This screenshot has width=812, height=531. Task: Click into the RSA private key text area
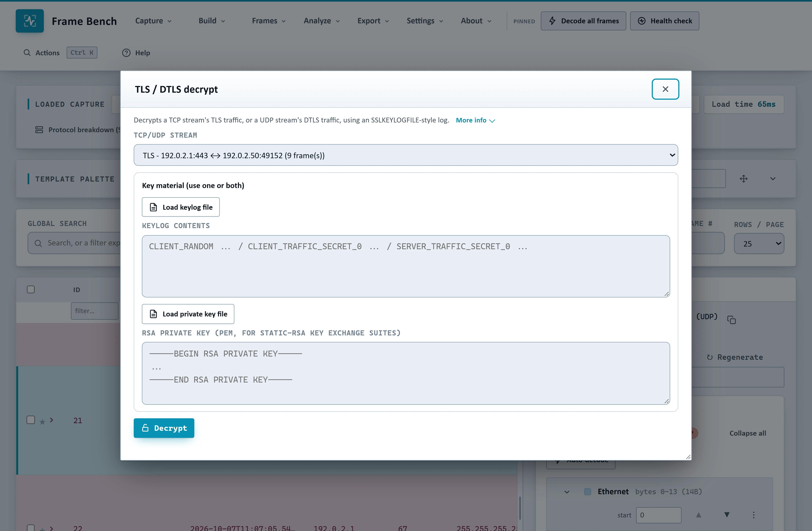click(x=406, y=373)
